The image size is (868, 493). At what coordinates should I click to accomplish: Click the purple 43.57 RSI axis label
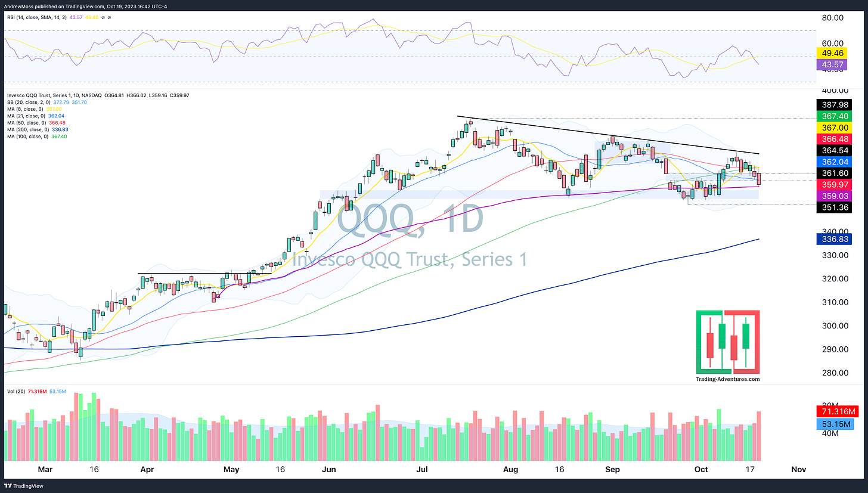coord(833,64)
